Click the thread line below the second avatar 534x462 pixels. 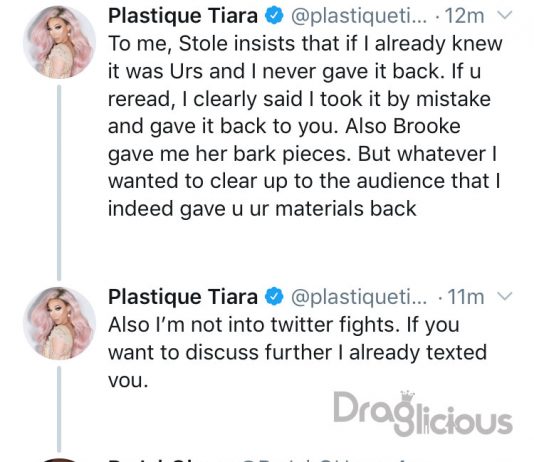[59, 409]
